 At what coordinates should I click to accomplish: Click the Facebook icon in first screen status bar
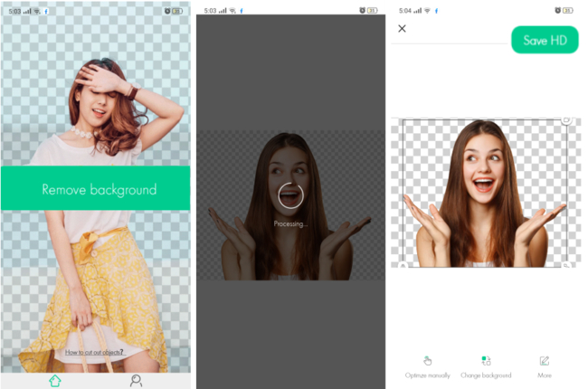[x=46, y=11]
